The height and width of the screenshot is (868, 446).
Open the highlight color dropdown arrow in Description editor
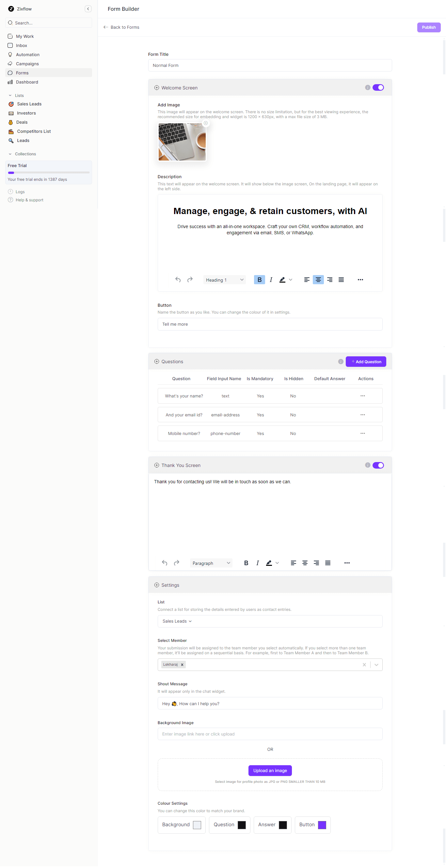291,280
